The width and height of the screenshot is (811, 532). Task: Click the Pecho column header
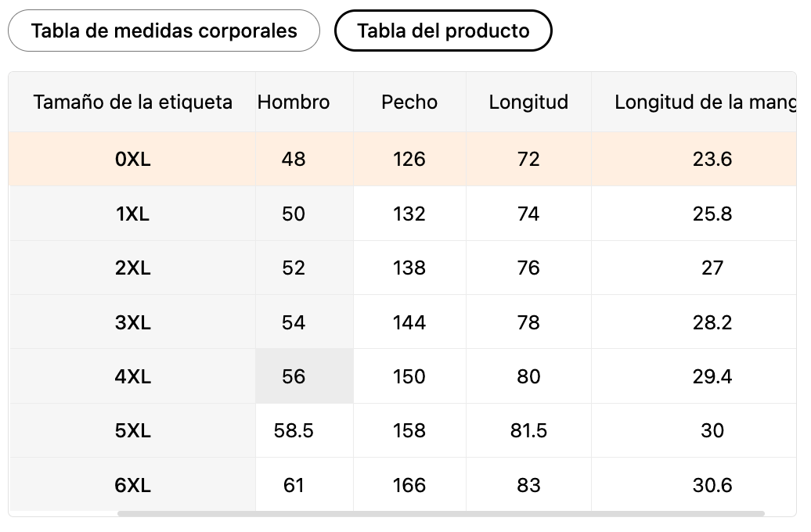click(409, 102)
